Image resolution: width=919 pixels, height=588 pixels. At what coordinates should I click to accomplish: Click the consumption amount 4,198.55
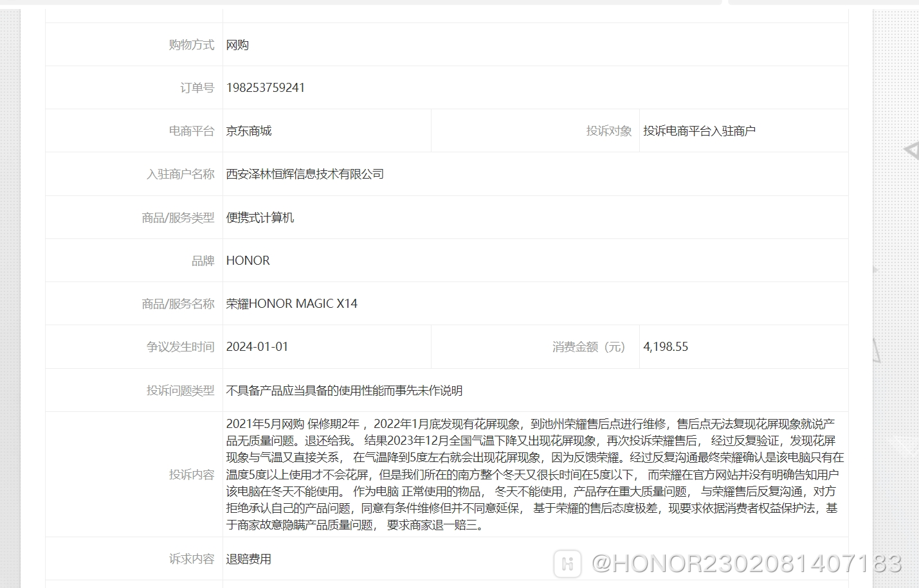[x=666, y=346]
